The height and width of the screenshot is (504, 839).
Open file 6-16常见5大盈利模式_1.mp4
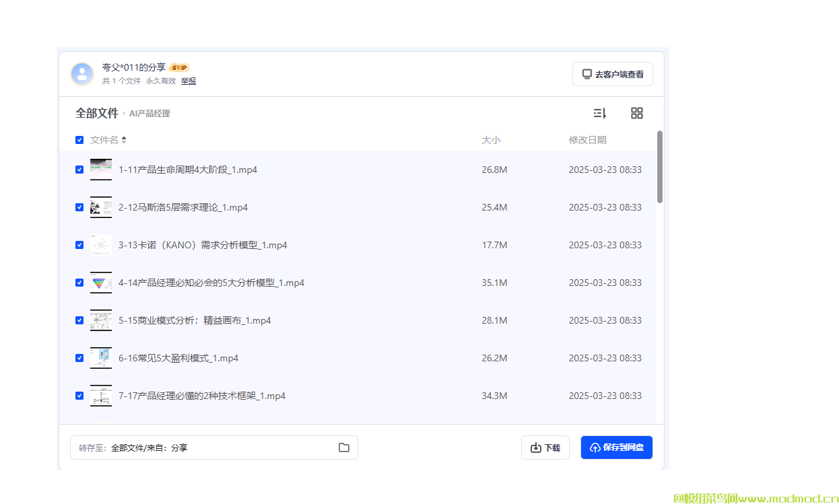tap(178, 358)
